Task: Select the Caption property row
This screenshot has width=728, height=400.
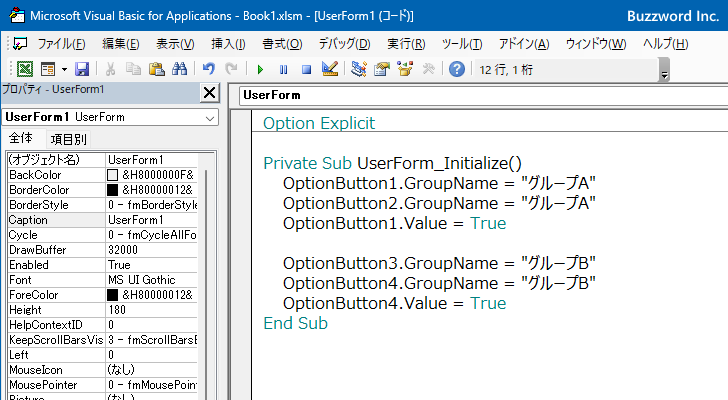Action: 103,220
